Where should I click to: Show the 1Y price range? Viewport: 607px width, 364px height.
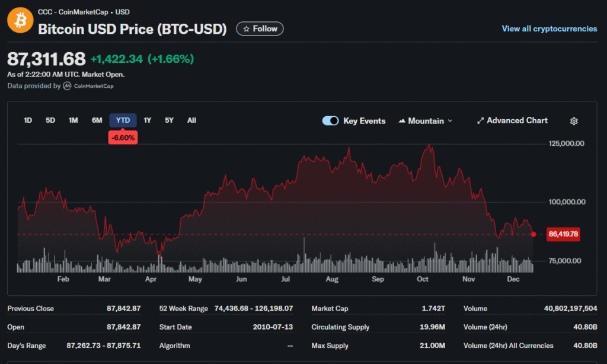[148, 120]
